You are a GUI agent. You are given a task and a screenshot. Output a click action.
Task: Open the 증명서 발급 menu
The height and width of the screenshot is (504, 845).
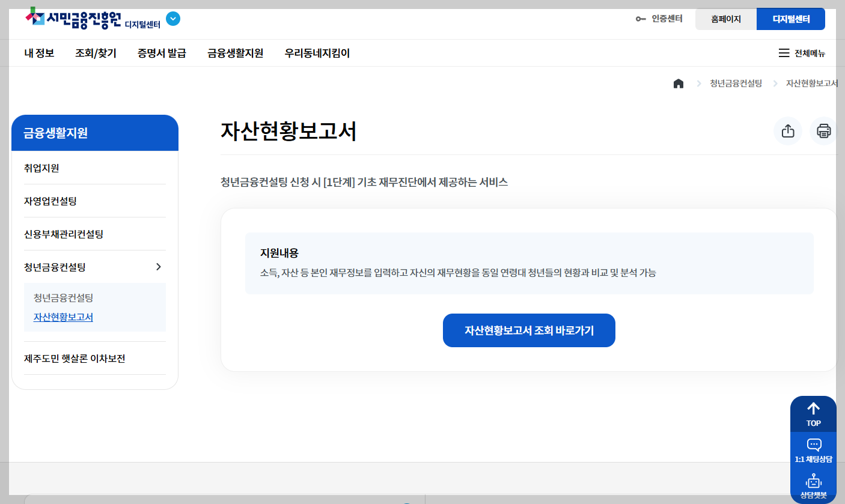tap(161, 53)
